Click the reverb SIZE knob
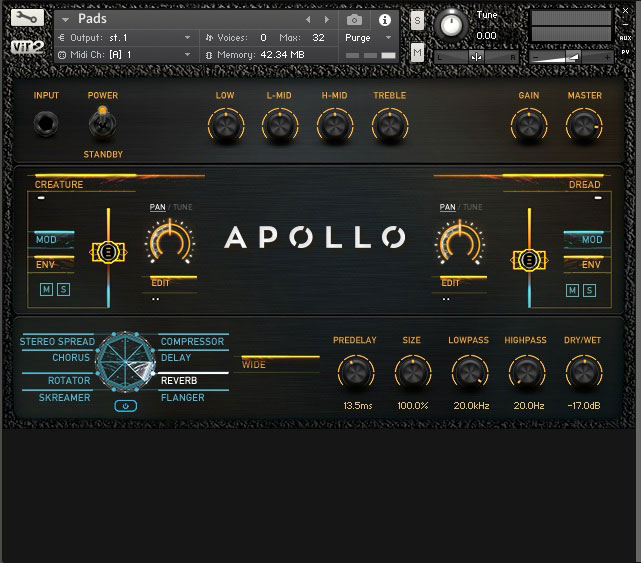The image size is (641, 563). tap(413, 373)
